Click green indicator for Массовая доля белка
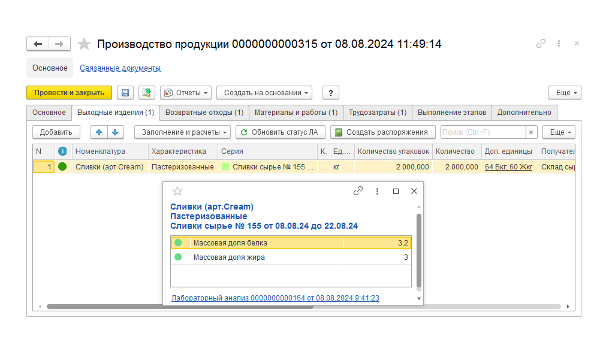 (x=178, y=242)
